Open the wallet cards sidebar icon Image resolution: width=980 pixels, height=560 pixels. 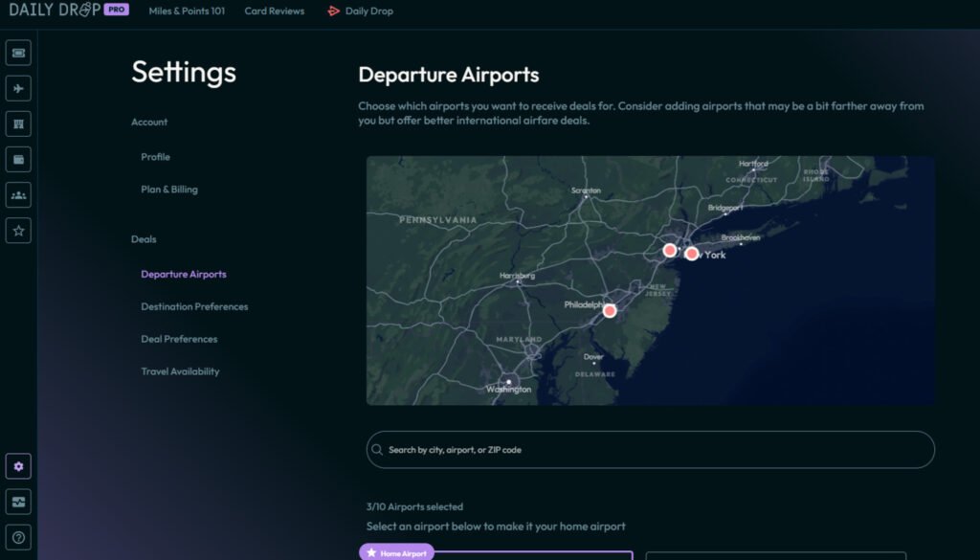(18, 159)
